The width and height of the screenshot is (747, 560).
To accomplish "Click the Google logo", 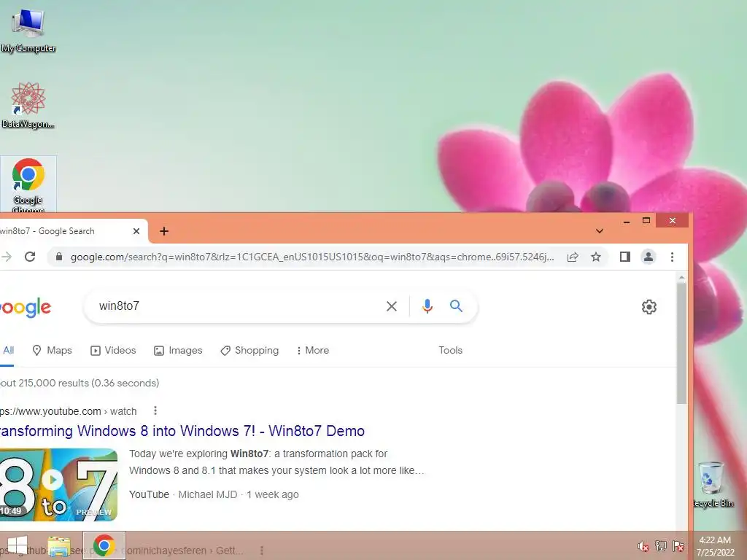I will [x=26, y=308].
